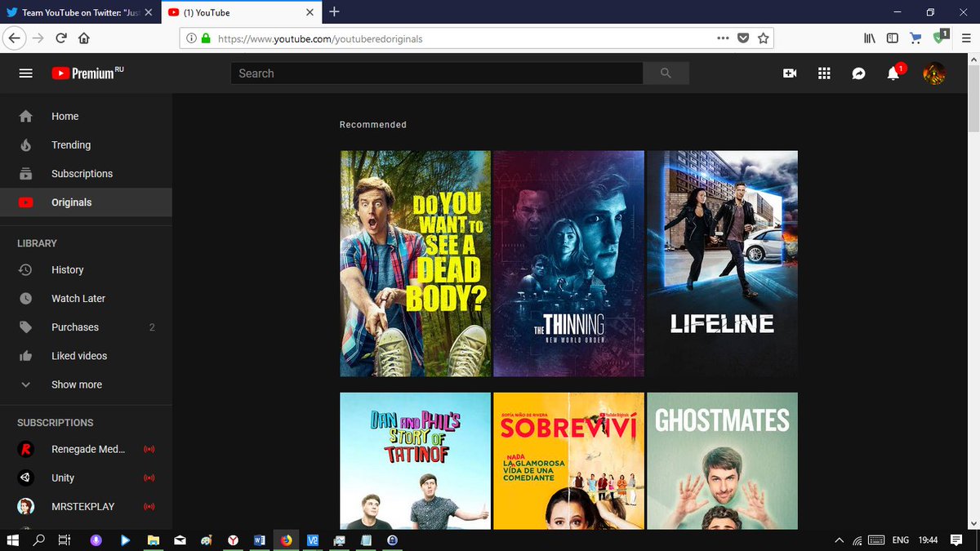This screenshot has height=551, width=980.
Task: Open the account avatar menu
Action: [934, 73]
